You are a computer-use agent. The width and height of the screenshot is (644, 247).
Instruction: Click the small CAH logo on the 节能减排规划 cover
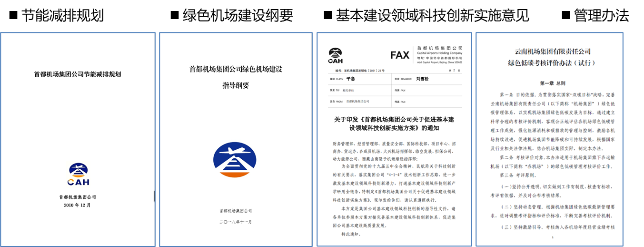click(x=79, y=174)
